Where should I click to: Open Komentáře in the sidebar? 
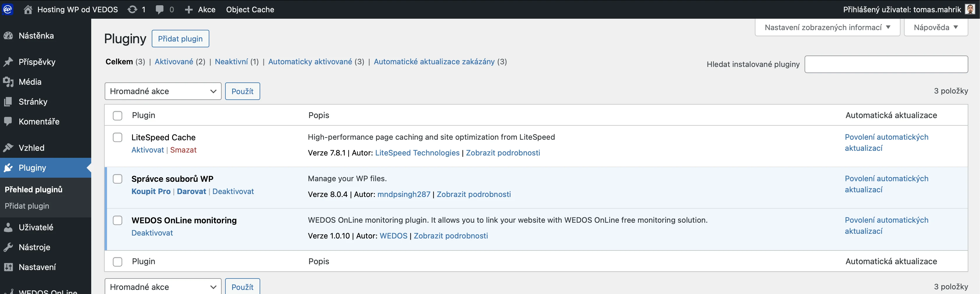(39, 122)
